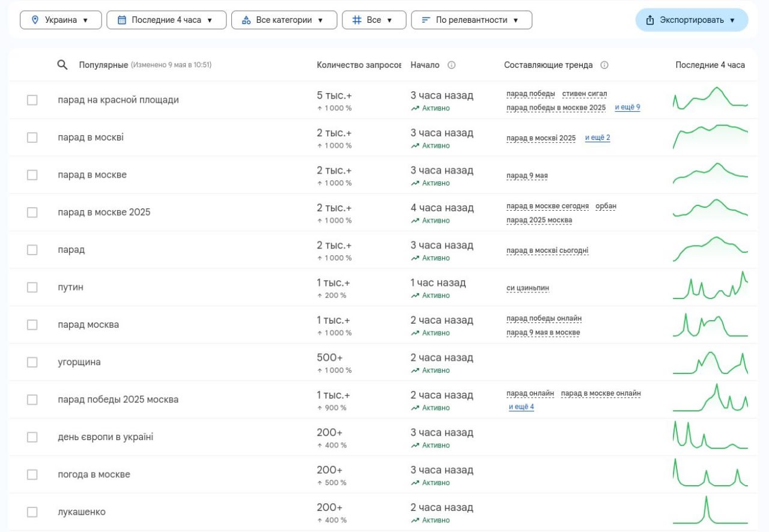Viewport: 769px width, 532px height.
Task: Click the location pin icon for Украина
Action: pyautogui.click(x=35, y=20)
